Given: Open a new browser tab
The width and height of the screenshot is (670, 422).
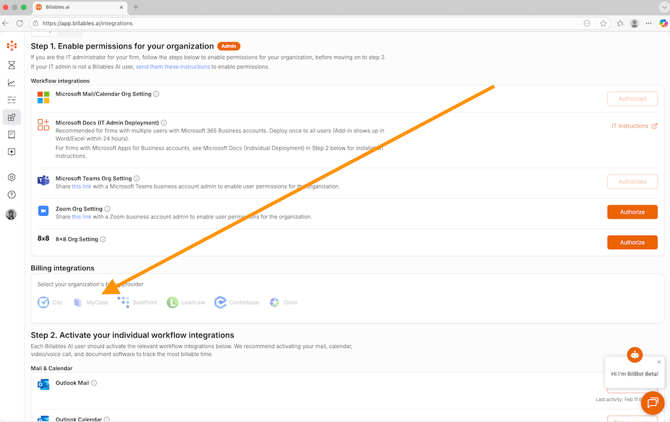Looking at the screenshot, I should [x=136, y=7].
